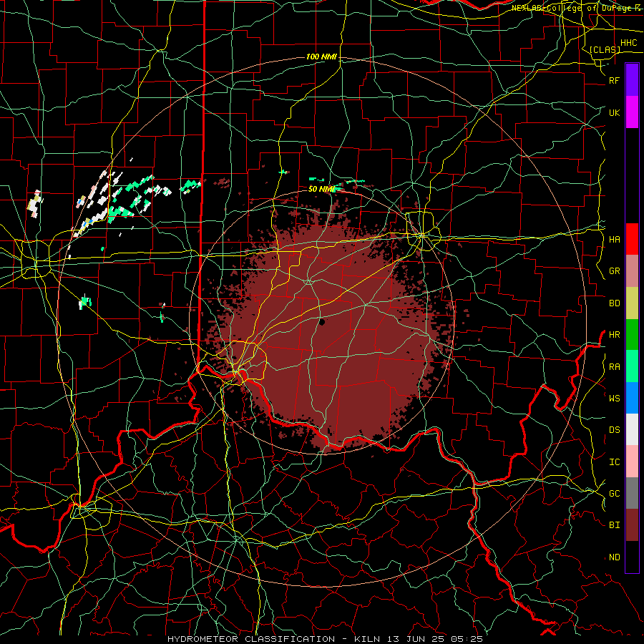Pick the HR dark green legend swatch
This screenshot has width=644, height=644.
[x=632, y=335]
